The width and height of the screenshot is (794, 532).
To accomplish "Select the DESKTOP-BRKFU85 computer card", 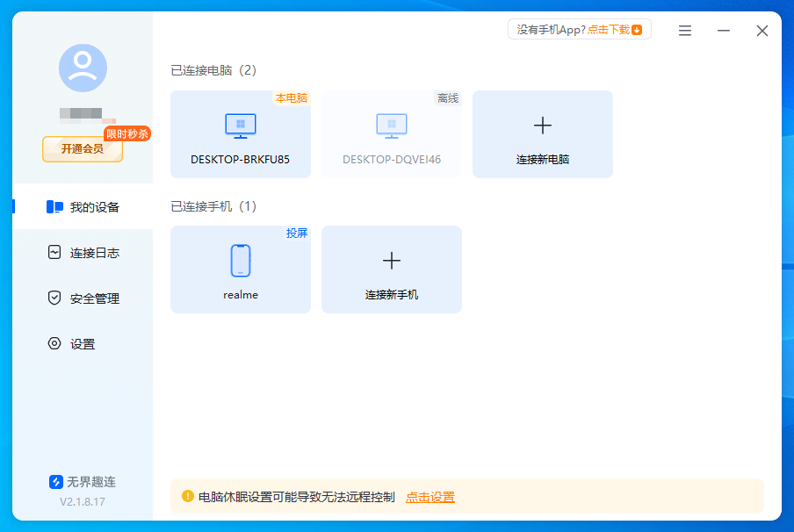I will coord(240,133).
